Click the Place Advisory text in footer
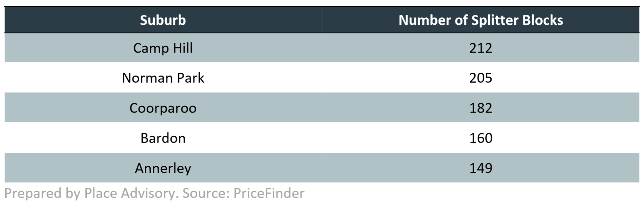 [x=129, y=193]
